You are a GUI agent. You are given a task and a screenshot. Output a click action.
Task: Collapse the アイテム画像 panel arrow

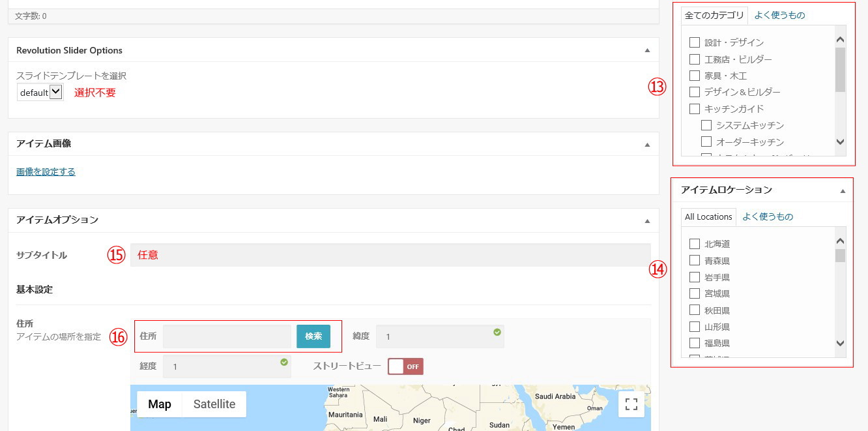pos(647,144)
